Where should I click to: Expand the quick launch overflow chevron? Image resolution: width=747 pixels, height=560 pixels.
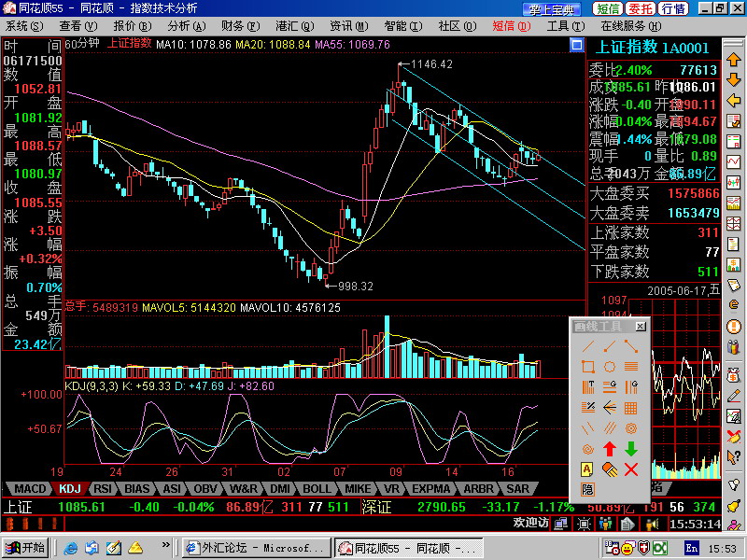(165, 544)
